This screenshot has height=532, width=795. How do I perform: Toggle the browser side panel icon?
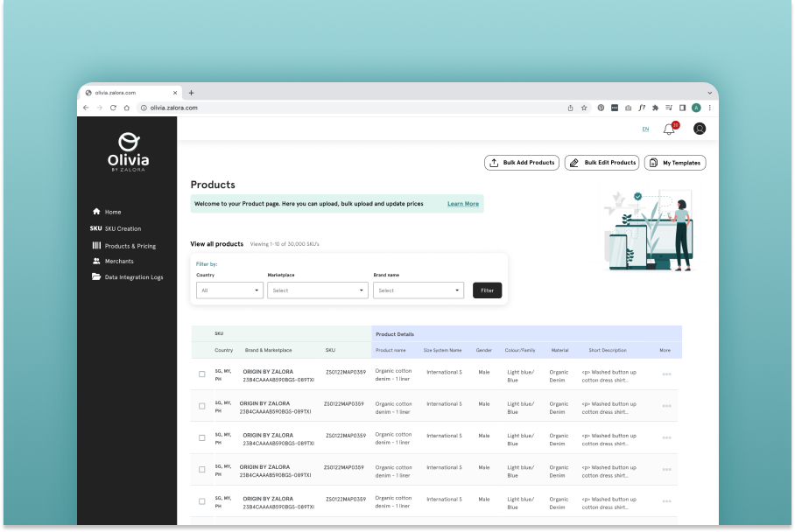click(x=682, y=108)
